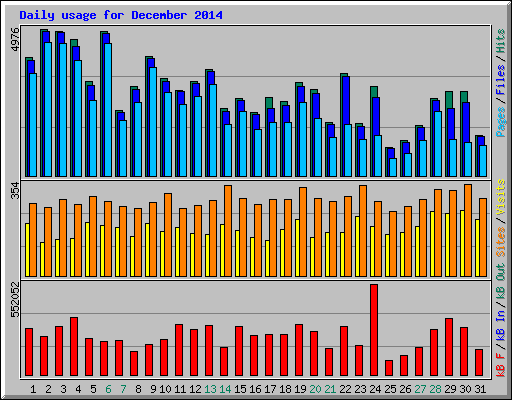Click the cyan pages bar for day 25
The width and height of the screenshot is (512, 400).
tap(393, 167)
